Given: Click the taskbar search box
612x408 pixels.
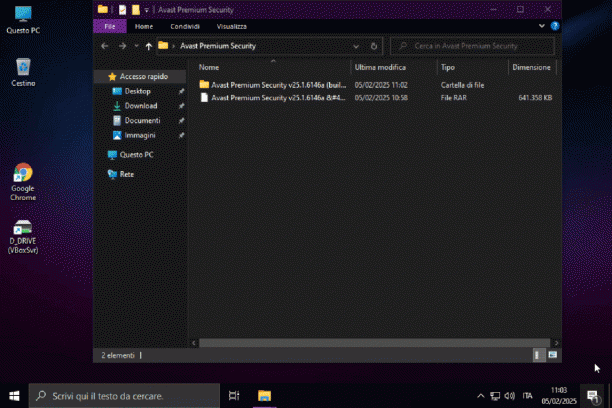Looking at the screenshot, I should point(124,396).
